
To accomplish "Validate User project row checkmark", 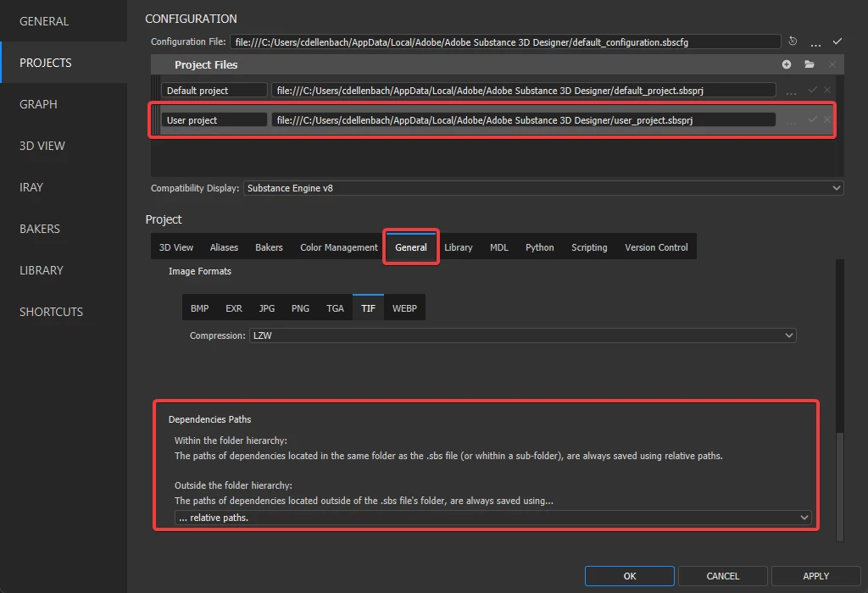I will pos(813,119).
